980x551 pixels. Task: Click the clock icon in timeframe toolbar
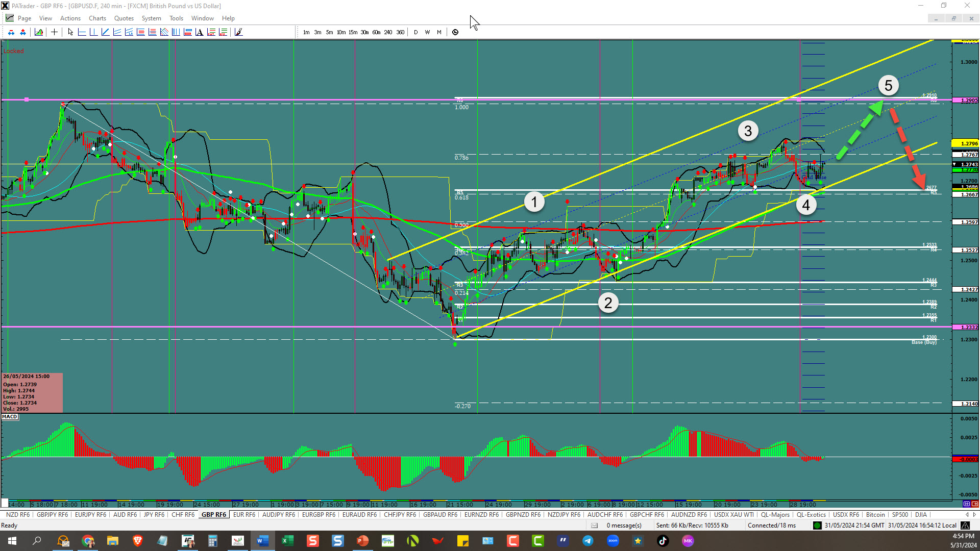point(455,32)
